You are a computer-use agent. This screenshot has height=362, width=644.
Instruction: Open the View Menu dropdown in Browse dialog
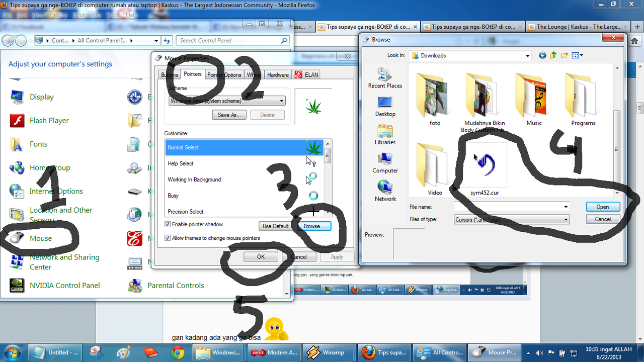[577, 56]
